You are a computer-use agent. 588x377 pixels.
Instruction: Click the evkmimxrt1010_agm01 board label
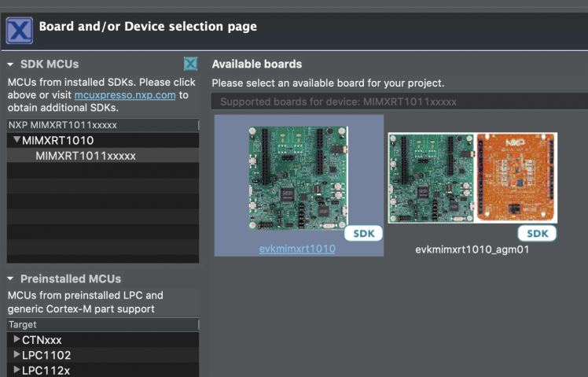click(472, 249)
